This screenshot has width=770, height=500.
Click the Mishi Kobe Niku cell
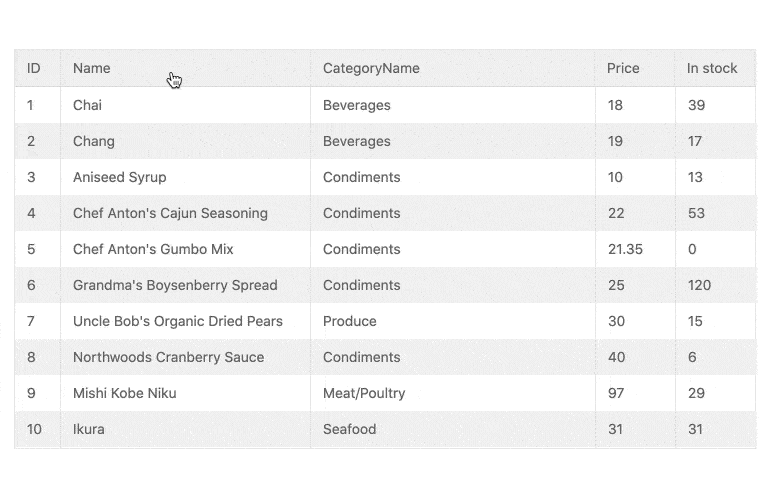tap(125, 393)
